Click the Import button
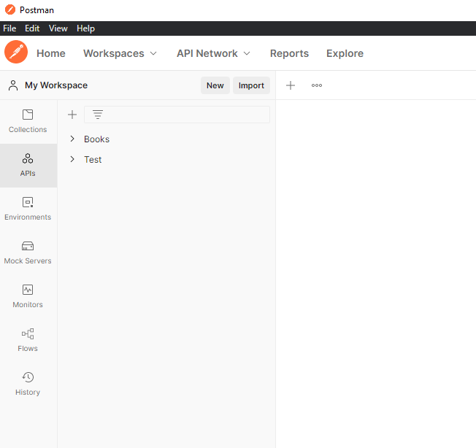The image size is (476, 448). click(251, 85)
